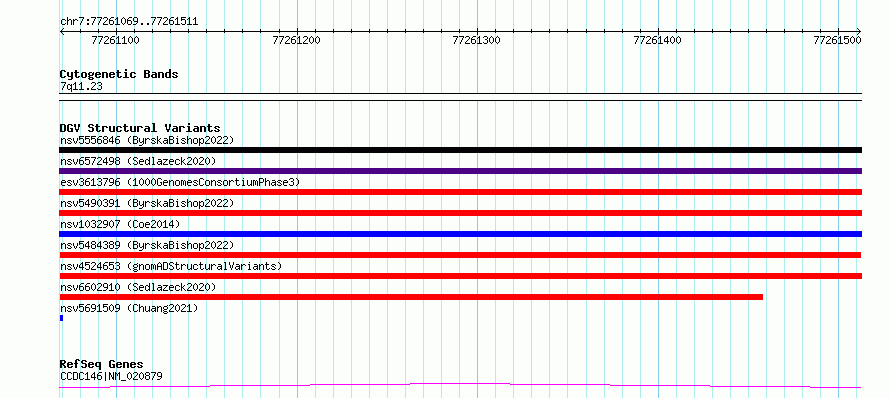This screenshot has width=890, height=398.
Task: Click the DGV Structural Variants track title
Action: [140, 128]
